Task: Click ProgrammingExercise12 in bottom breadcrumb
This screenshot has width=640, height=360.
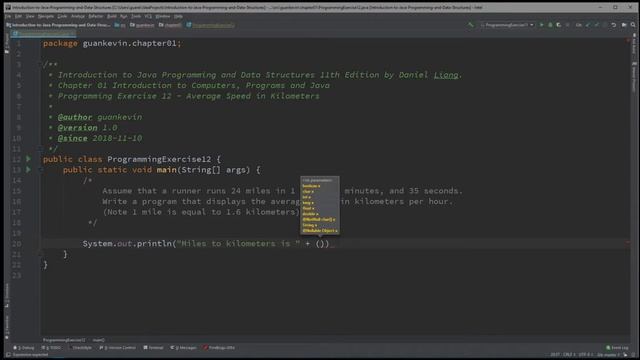Action: tap(64, 340)
